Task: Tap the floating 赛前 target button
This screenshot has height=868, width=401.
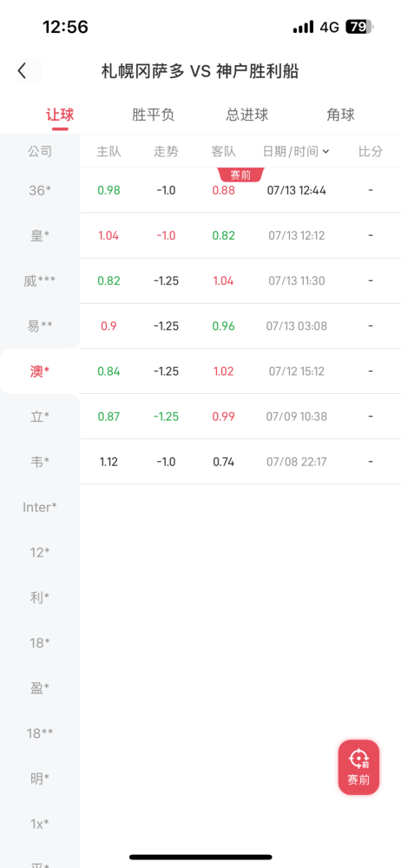Action: pos(359,767)
